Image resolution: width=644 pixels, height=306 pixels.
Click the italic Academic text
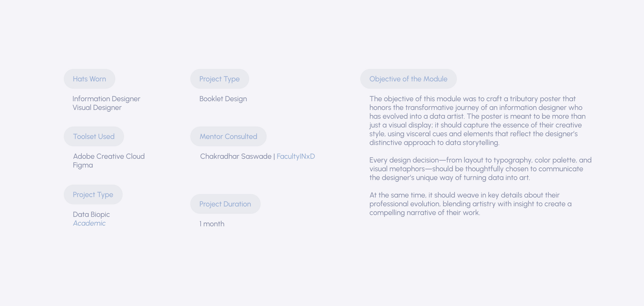tap(89, 223)
